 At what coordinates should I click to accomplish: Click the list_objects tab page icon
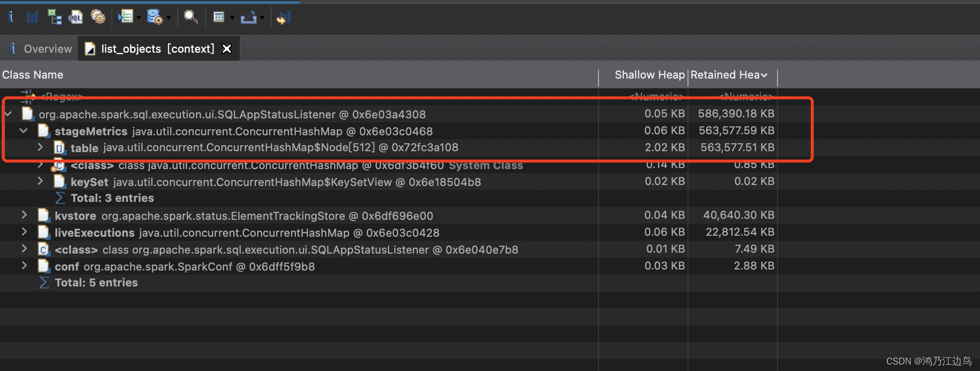tap(90, 49)
